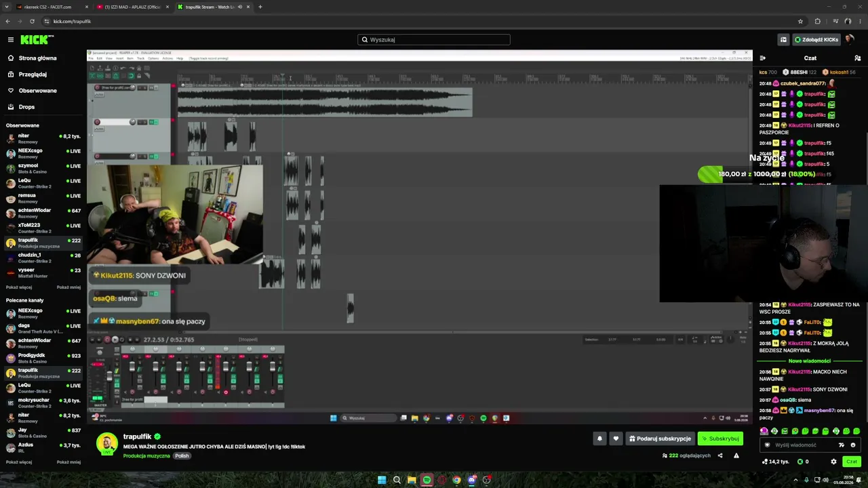This screenshot has width=868, height=488.
Task: Open the vyseer channel in sidebar
Action: pyautogui.click(x=43, y=272)
